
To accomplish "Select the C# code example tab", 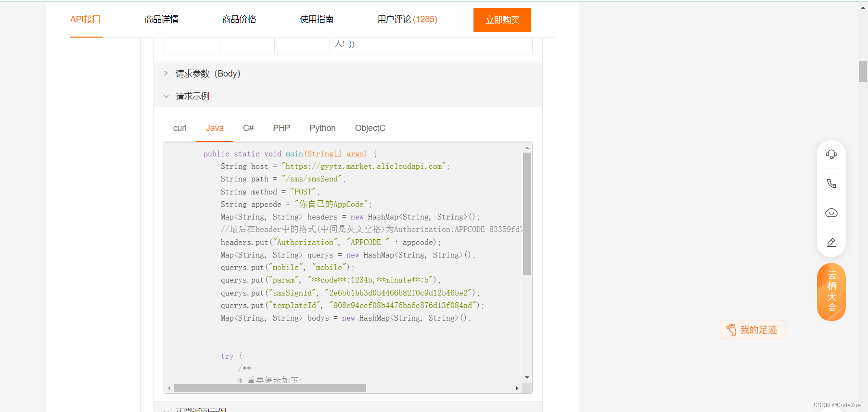I will pyautogui.click(x=248, y=128).
